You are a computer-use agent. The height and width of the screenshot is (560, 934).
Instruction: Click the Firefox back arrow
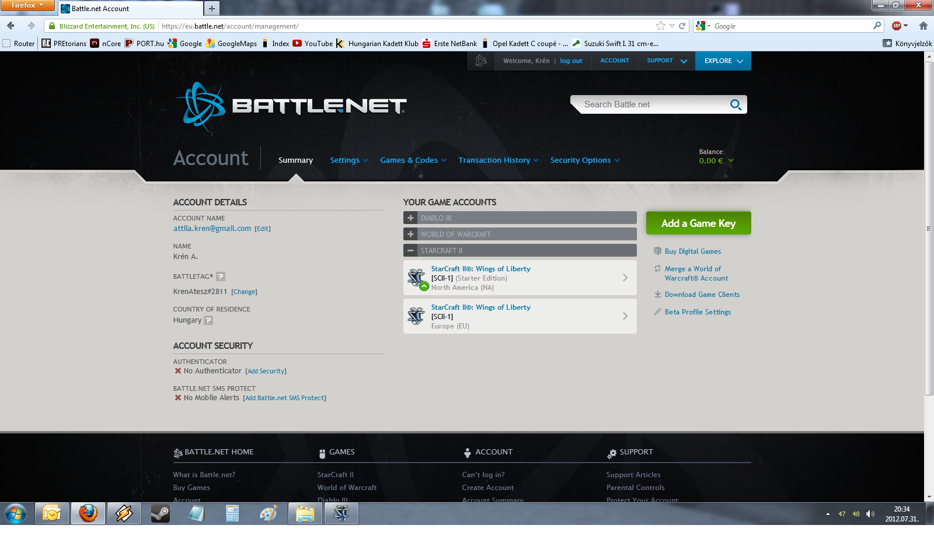click(11, 26)
